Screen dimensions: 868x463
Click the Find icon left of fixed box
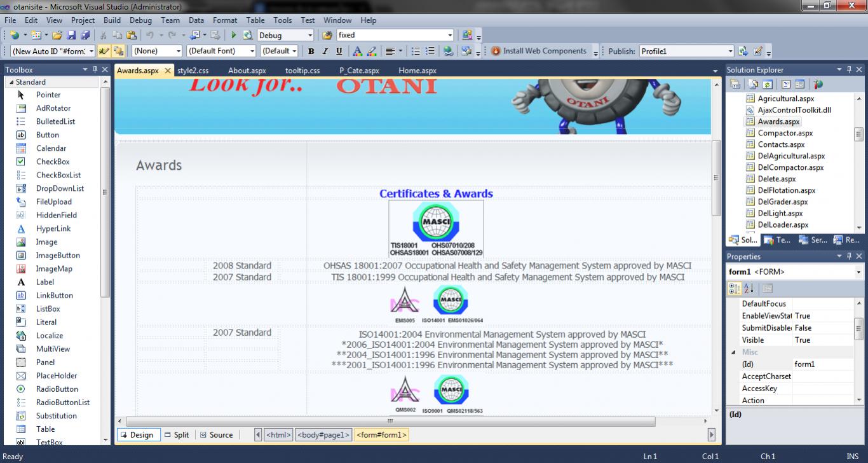click(x=327, y=36)
